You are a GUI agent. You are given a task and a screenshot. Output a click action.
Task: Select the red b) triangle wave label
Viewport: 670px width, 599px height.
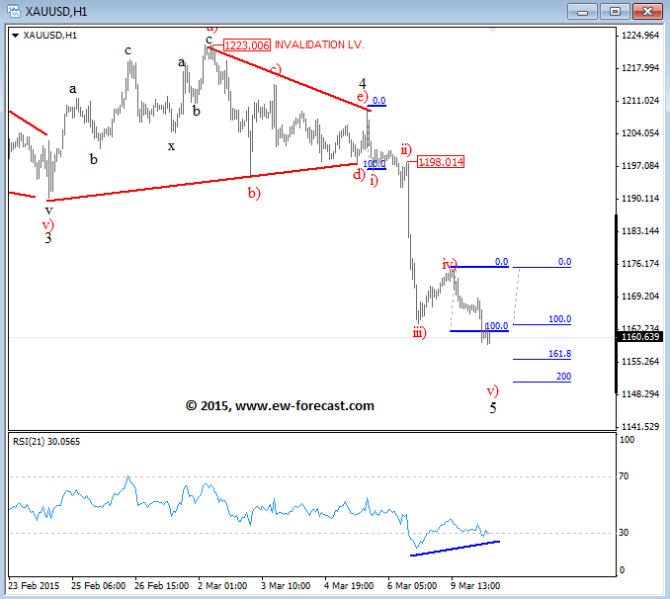click(x=254, y=193)
